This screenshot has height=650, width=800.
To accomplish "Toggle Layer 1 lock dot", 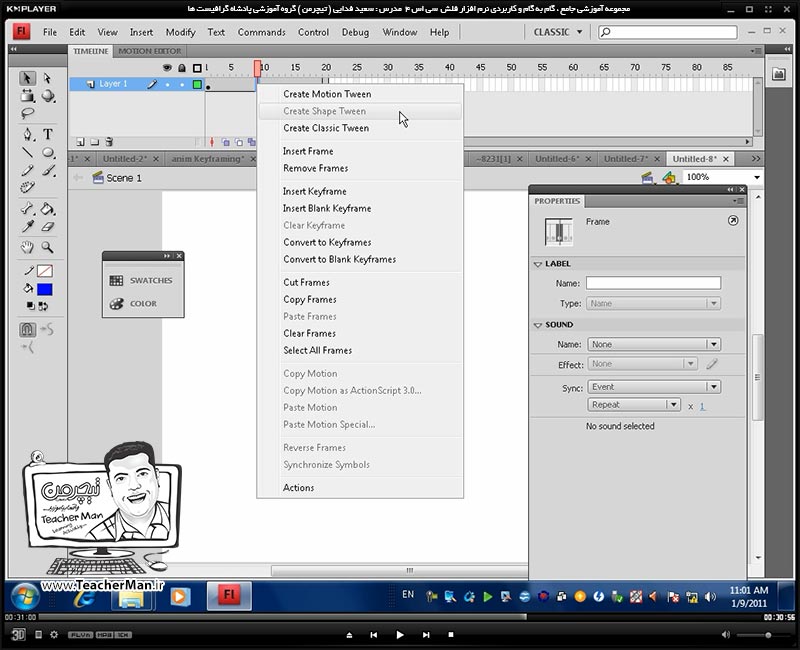I will 182,85.
